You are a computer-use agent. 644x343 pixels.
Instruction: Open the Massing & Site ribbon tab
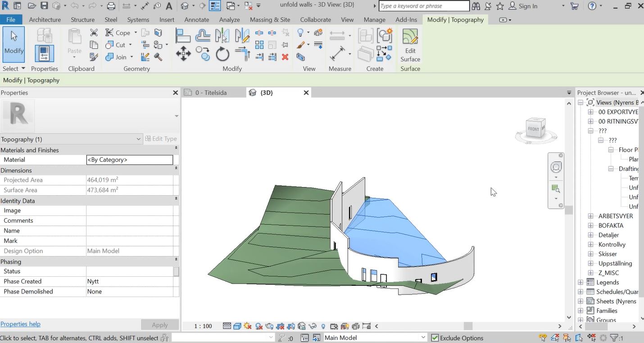(x=270, y=20)
